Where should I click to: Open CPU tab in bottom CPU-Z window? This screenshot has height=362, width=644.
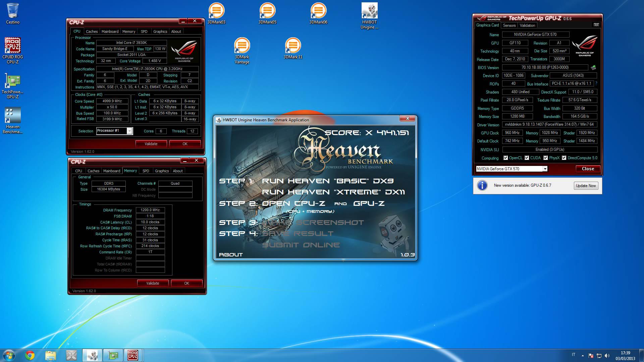pos(78,171)
